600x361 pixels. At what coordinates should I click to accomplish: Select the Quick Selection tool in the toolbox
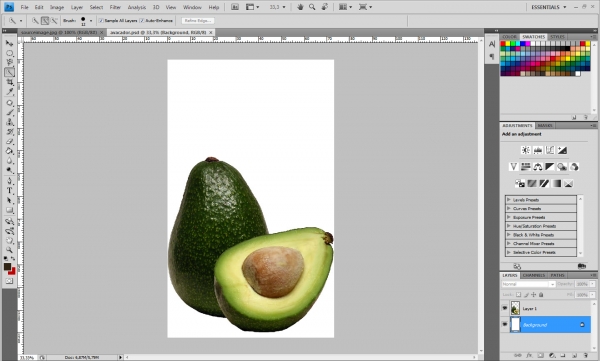pyautogui.click(x=9, y=72)
